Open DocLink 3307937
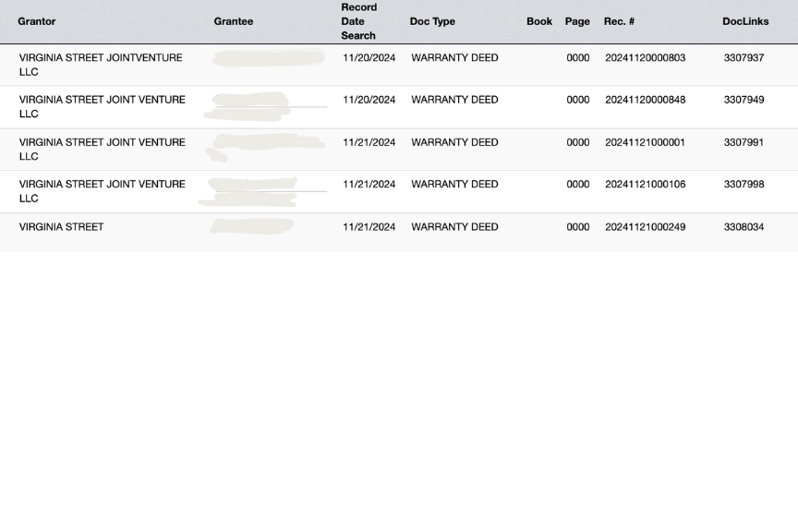This screenshot has height=532, width=798. coord(744,57)
